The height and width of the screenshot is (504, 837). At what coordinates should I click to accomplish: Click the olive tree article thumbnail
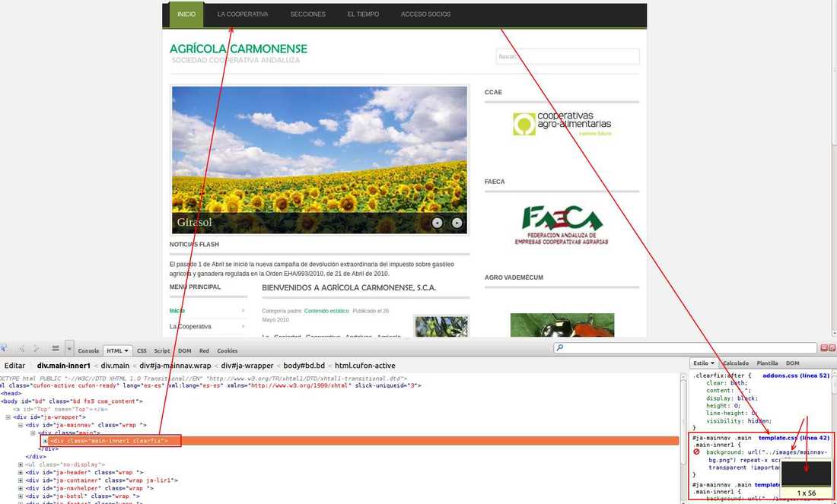click(441, 326)
